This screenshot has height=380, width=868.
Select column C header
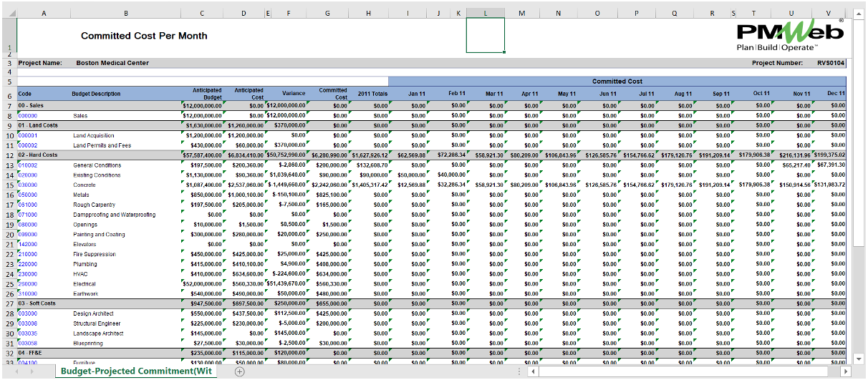203,13
